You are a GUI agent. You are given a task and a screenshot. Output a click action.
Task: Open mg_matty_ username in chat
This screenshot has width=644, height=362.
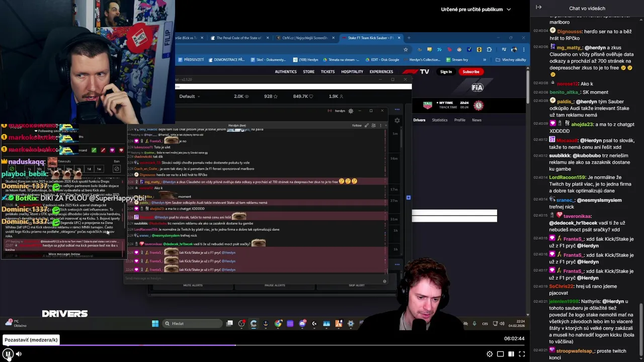(x=569, y=47)
